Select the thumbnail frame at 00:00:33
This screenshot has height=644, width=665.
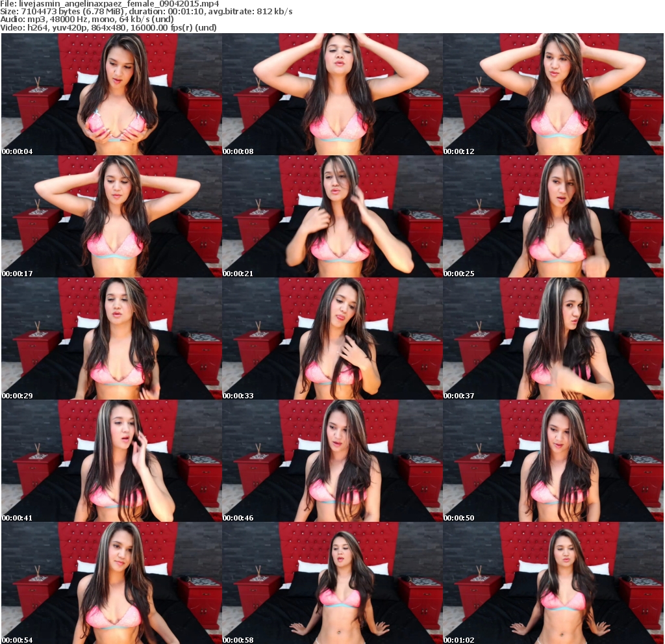click(332, 339)
